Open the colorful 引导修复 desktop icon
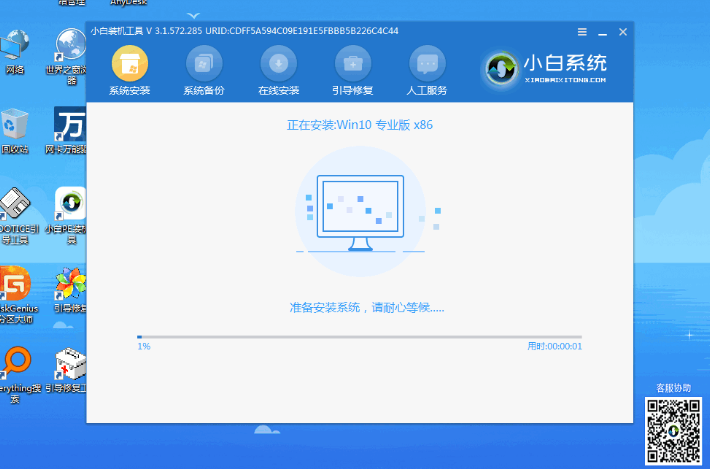This screenshot has height=469, width=710. (70, 290)
